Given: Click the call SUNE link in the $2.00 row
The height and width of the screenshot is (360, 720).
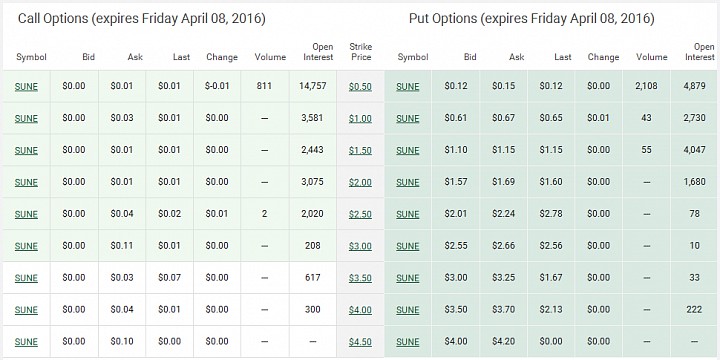Looking at the screenshot, I should click(26, 182).
